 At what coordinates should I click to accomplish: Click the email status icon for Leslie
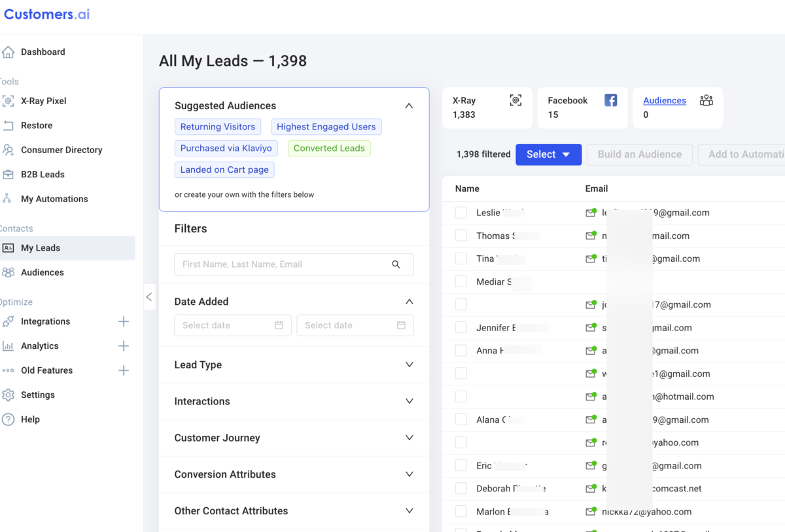coord(591,213)
